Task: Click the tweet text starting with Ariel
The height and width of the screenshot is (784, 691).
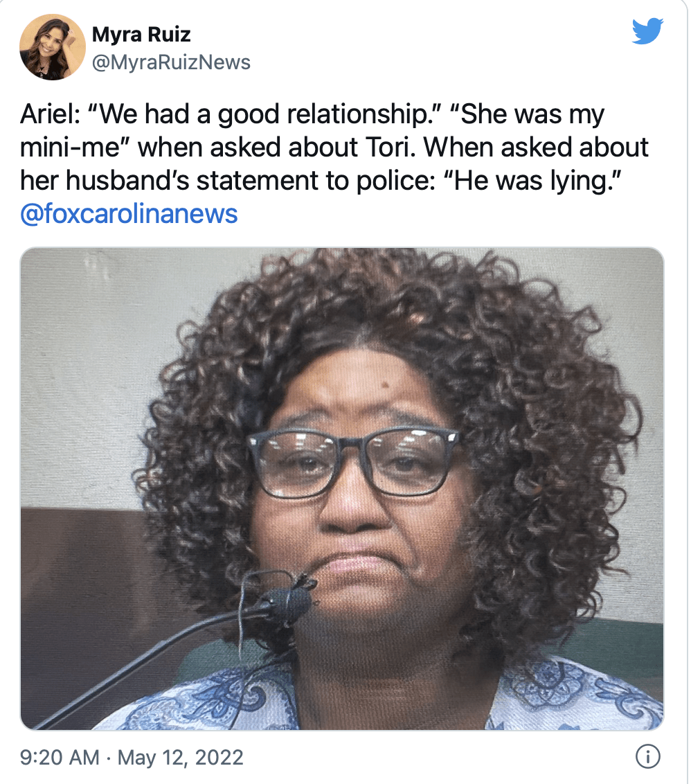Action: 334,163
